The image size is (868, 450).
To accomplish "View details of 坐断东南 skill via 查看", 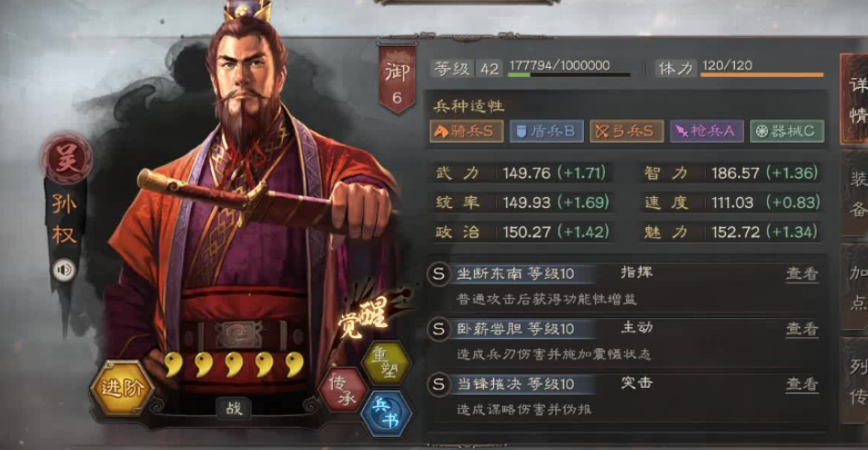I will click(802, 273).
